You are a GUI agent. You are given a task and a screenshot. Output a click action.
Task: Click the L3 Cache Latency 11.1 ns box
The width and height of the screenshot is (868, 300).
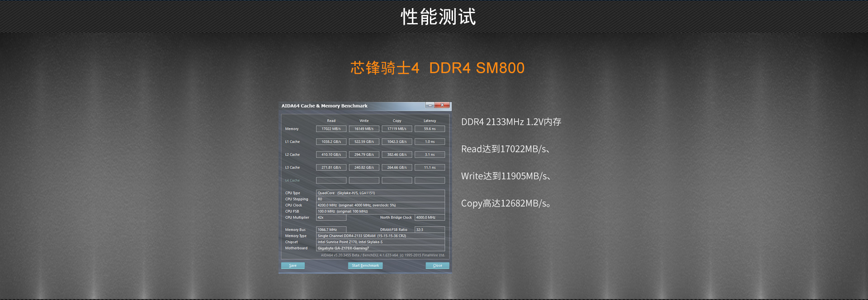429,168
